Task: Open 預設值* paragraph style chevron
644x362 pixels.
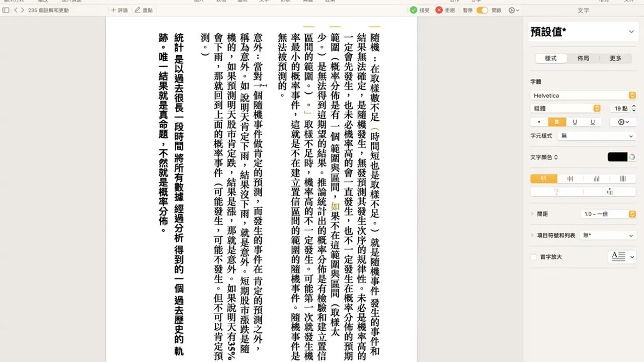Action: 631,32
